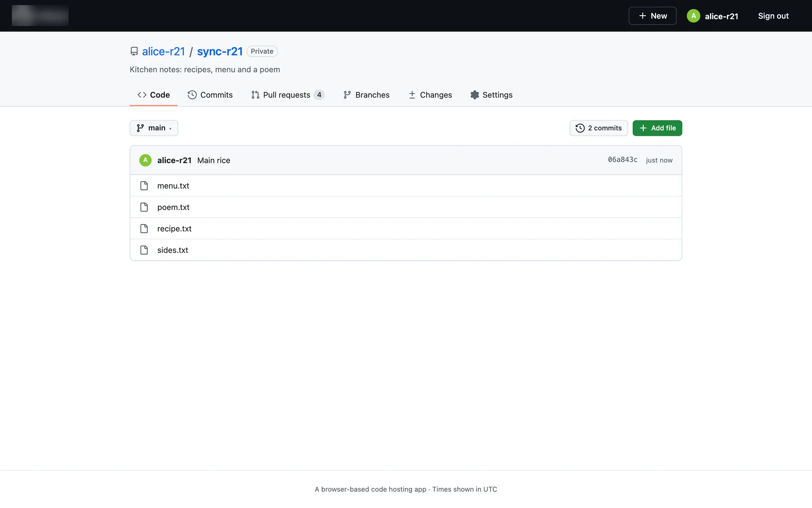Open sides.txt file
812x508 pixels.
pos(173,250)
